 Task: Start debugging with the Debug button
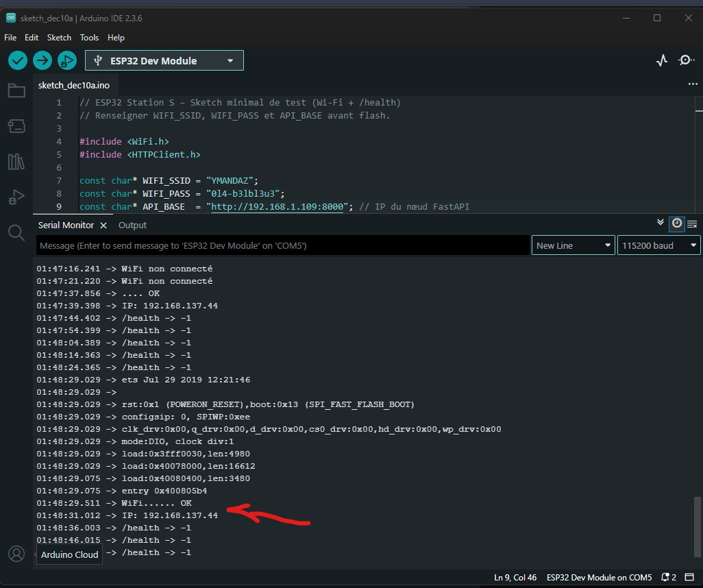(66, 60)
